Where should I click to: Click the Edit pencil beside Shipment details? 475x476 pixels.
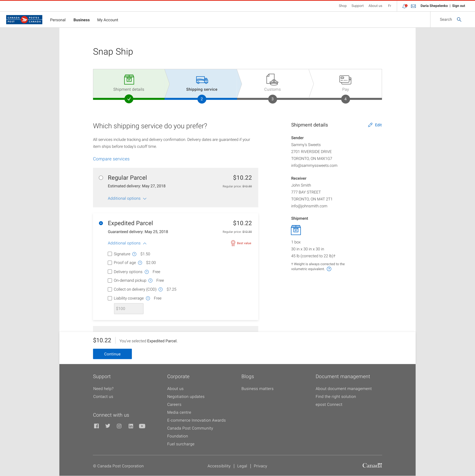[x=370, y=125]
